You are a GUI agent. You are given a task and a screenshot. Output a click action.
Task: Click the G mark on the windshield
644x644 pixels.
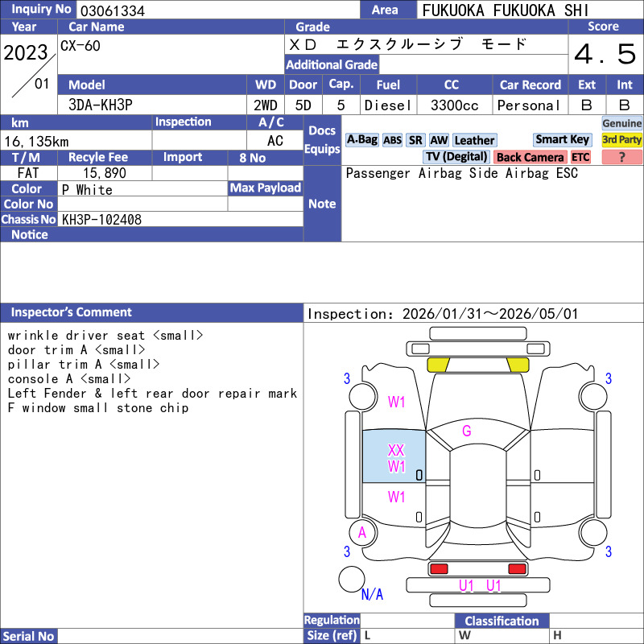(x=466, y=431)
